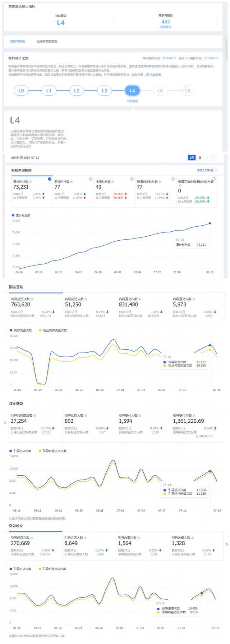The width and height of the screenshot is (230, 644).
Task: Click the 点击反馈 feedback link
Action: (155, 75)
